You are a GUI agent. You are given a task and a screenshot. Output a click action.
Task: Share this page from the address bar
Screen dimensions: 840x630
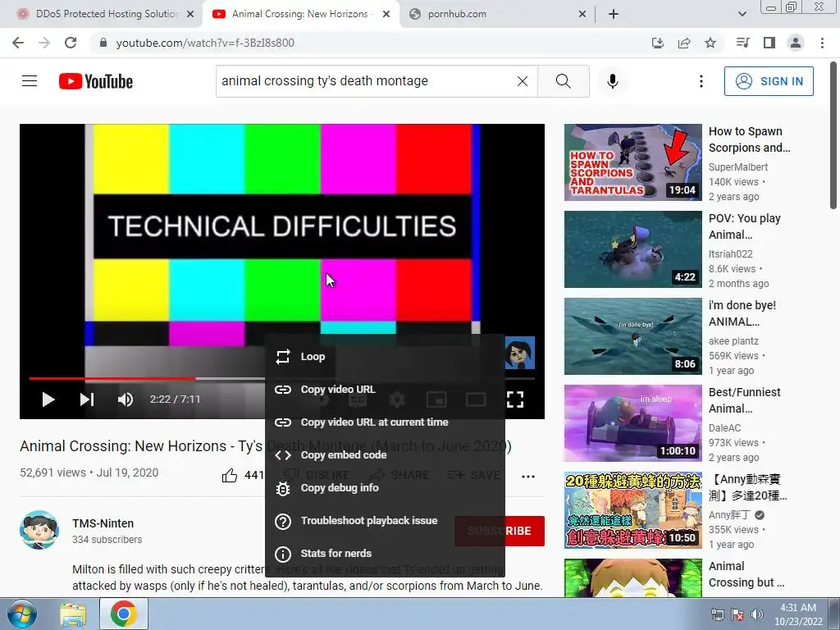[684, 43]
